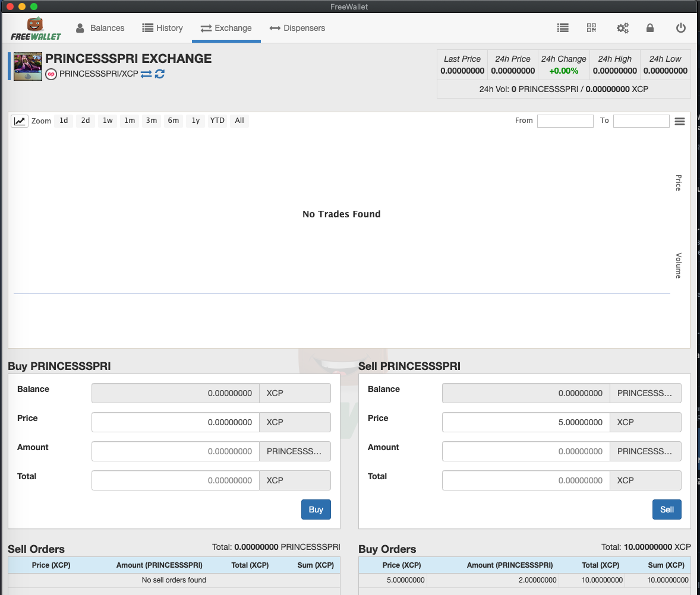The width and height of the screenshot is (700, 595).
Task: Click the 'No sell orders found' row
Action: click(x=174, y=580)
